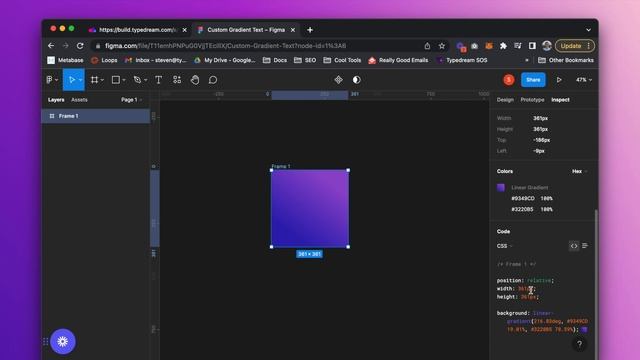Click the help question mark button
This screenshot has width=640, height=360.
tap(579, 344)
